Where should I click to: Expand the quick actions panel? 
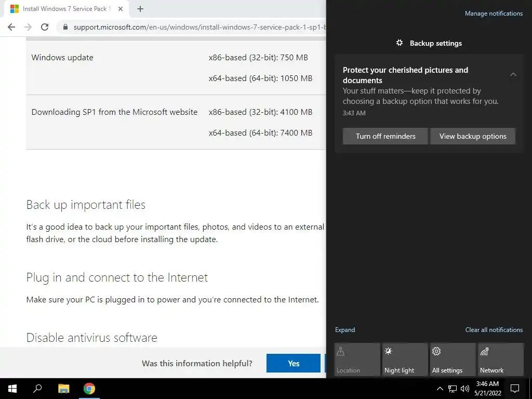click(345, 330)
